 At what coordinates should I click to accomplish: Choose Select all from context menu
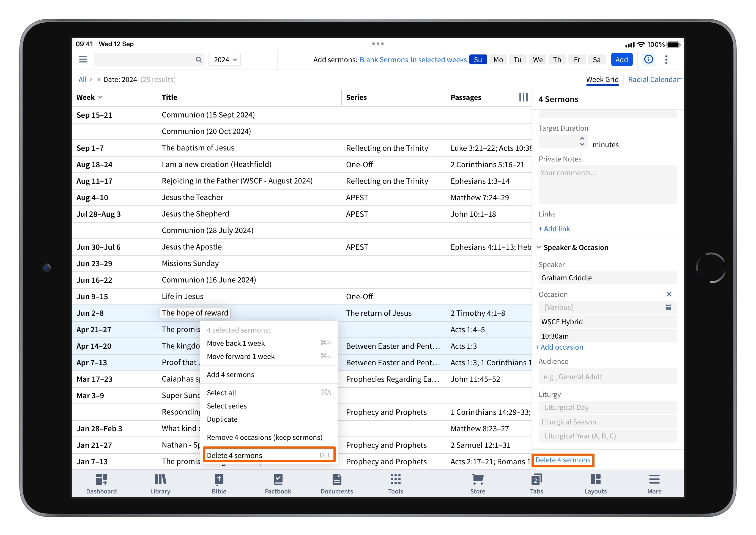269,393
